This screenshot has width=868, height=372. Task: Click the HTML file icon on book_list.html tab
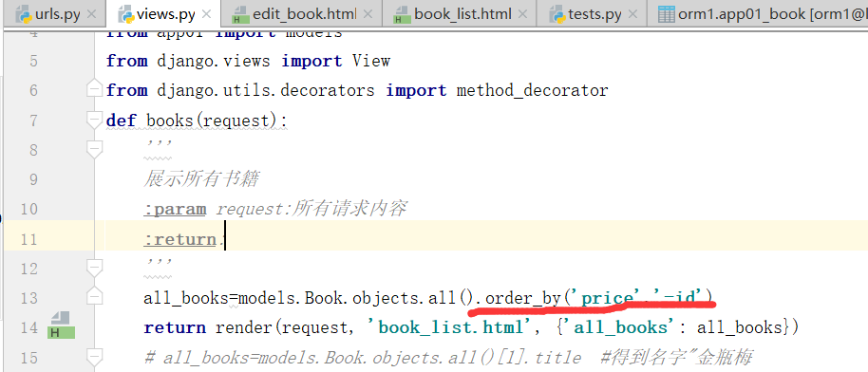pos(402,14)
